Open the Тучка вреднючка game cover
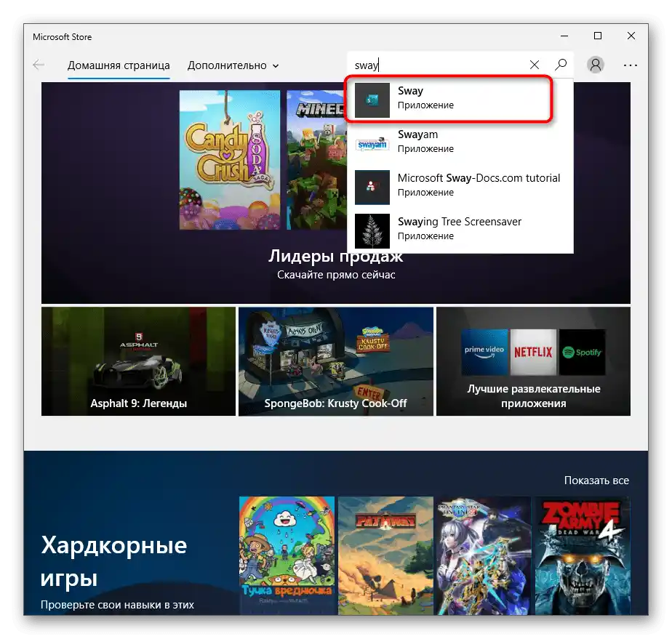Screen dimensions: 672x639 point(287,555)
